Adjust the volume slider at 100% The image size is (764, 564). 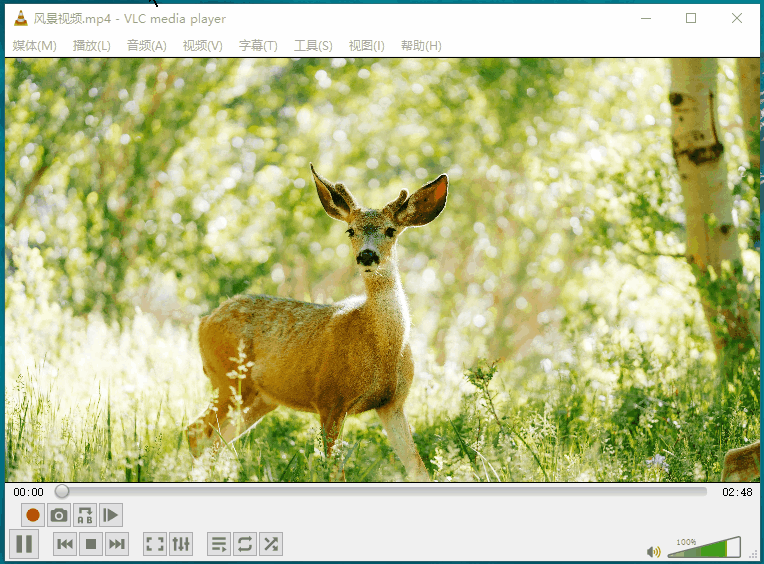[704, 548]
